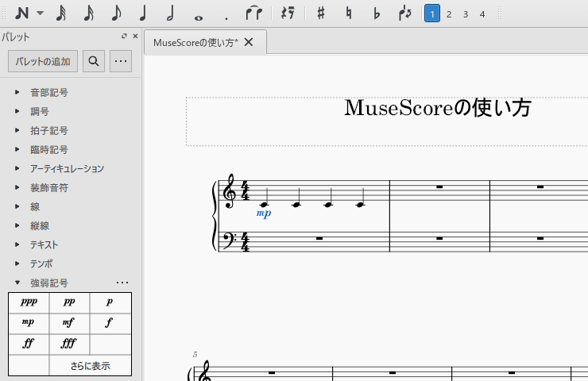Expand the 音部記号 palette
588x381 pixels.
click(x=17, y=93)
